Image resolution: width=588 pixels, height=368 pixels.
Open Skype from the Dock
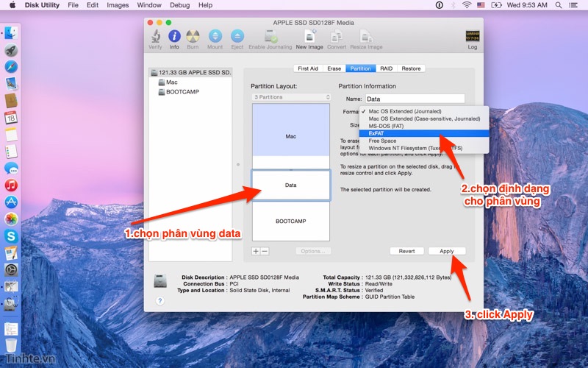point(11,236)
